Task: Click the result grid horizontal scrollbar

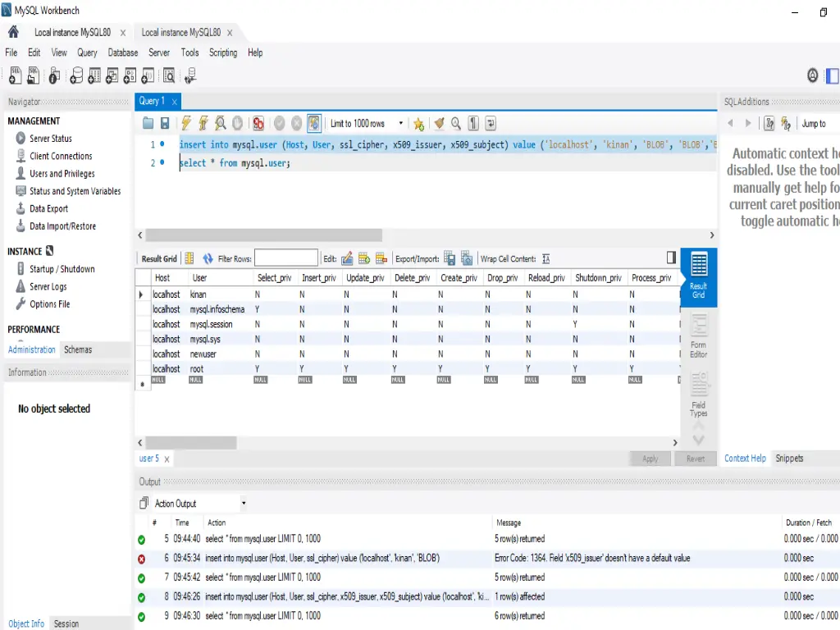Action: 190,442
